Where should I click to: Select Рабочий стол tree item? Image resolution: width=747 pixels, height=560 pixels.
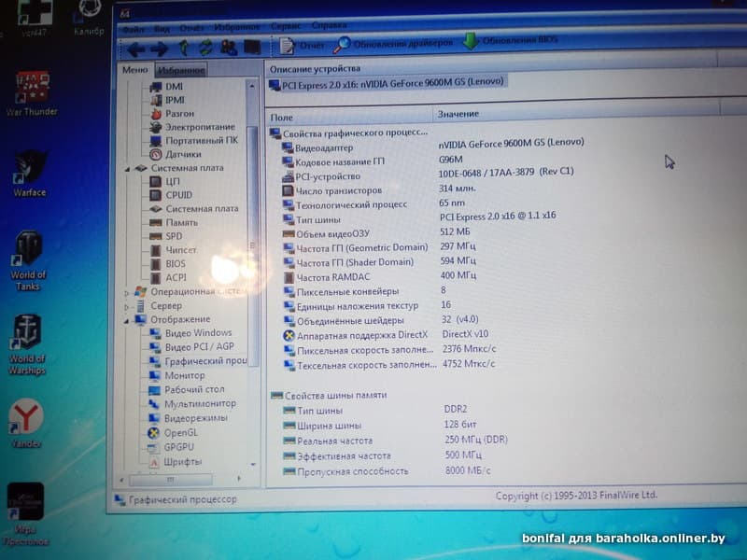(186, 389)
